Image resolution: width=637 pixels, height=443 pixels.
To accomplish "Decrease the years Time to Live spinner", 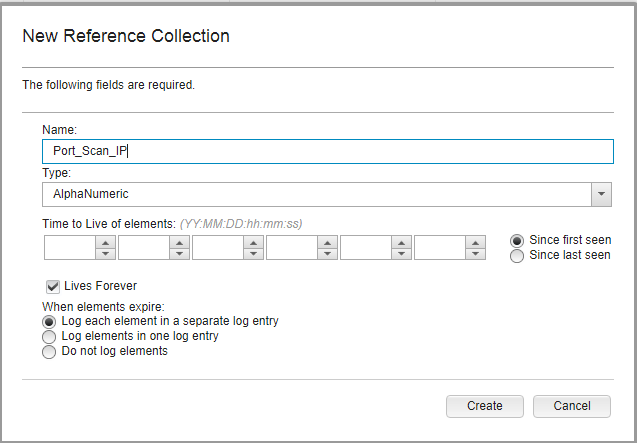I will pyautogui.click(x=106, y=254).
